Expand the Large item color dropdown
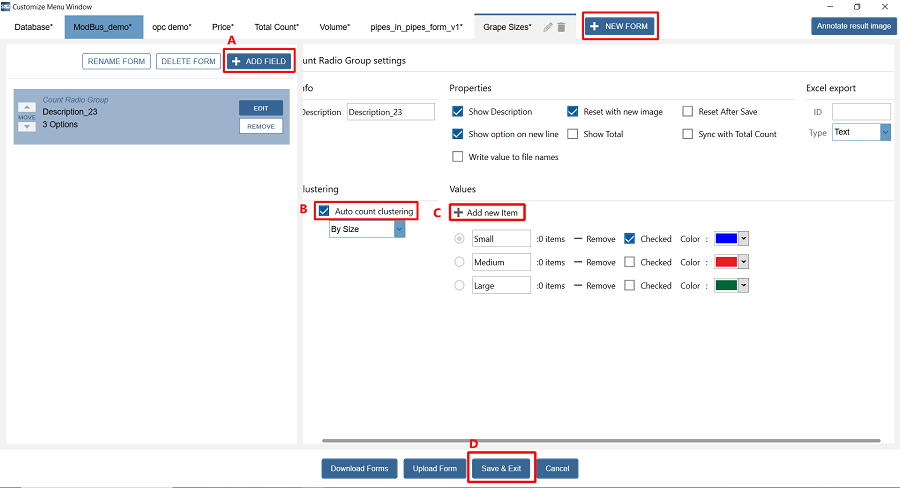This screenshot has width=900, height=488. coord(743,285)
